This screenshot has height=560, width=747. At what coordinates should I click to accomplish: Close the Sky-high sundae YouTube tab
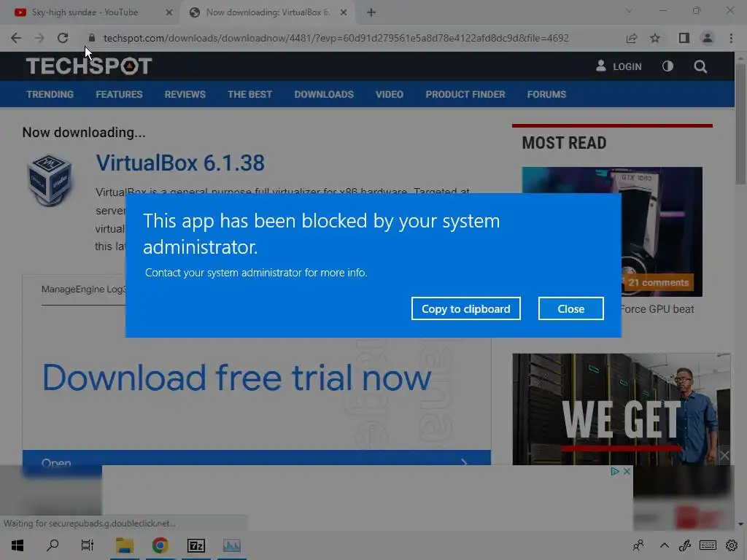[x=169, y=13]
